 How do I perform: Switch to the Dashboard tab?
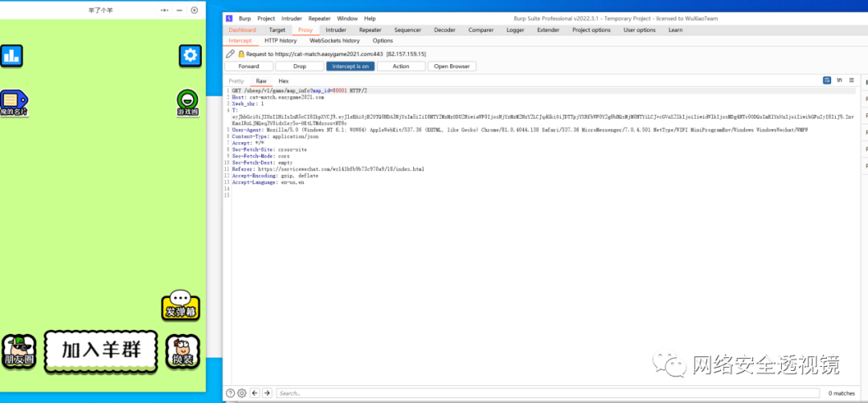point(243,30)
